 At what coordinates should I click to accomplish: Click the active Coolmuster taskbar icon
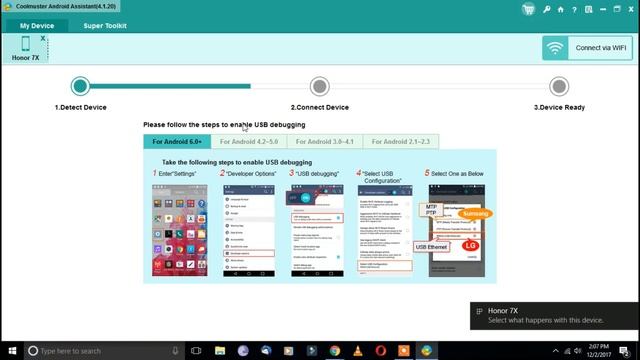click(x=427, y=351)
